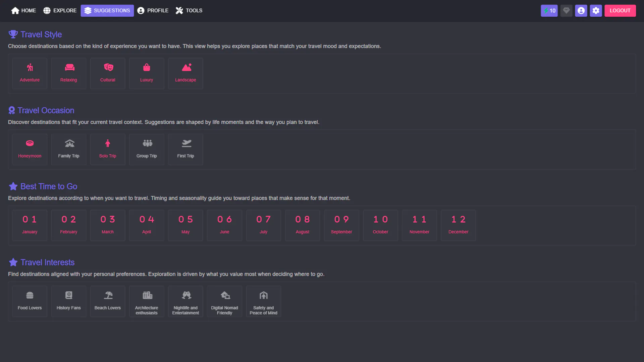Image resolution: width=644 pixels, height=362 pixels.
Task: Toggle the Group Trip occasion tile
Action: [x=147, y=149]
